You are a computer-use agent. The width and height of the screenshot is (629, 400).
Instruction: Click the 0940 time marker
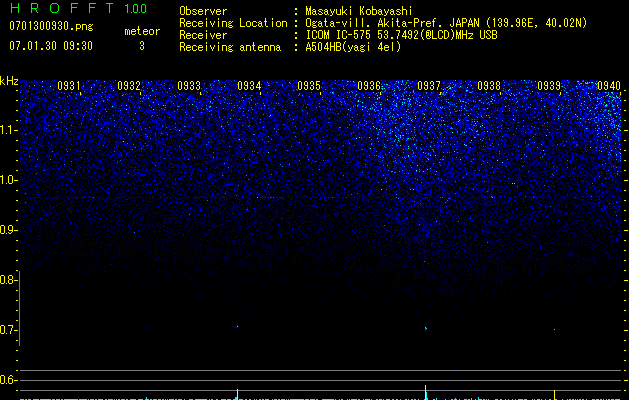tap(609, 86)
